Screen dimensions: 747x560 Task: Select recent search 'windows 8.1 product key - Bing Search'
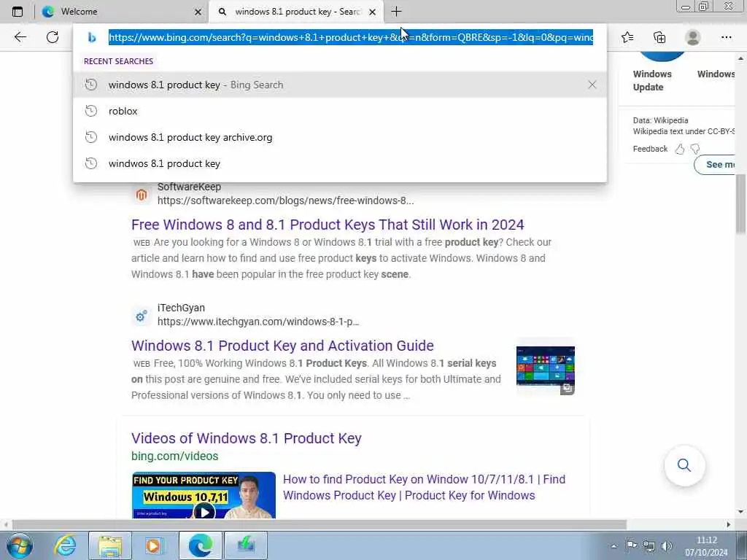coord(340,85)
